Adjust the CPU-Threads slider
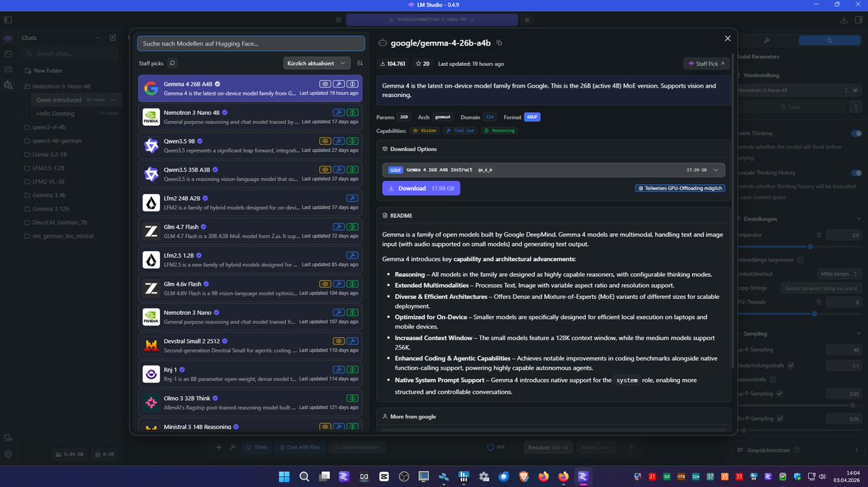 (814, 313)
